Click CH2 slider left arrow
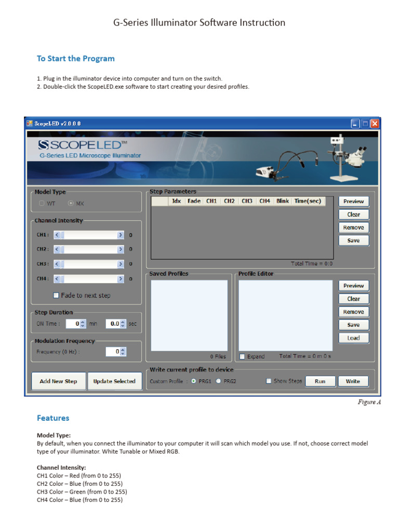The image size is (399, 532). (x=57, y=249)
